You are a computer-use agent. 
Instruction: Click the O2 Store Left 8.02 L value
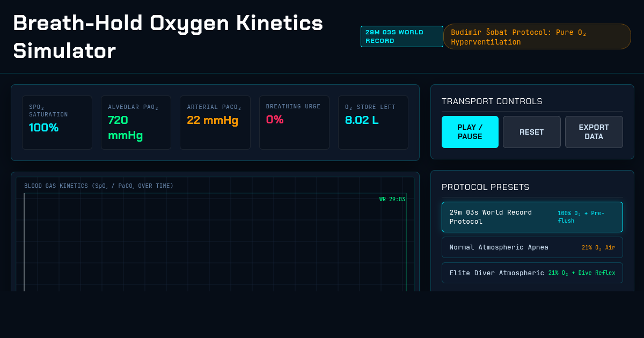[362, 120]
